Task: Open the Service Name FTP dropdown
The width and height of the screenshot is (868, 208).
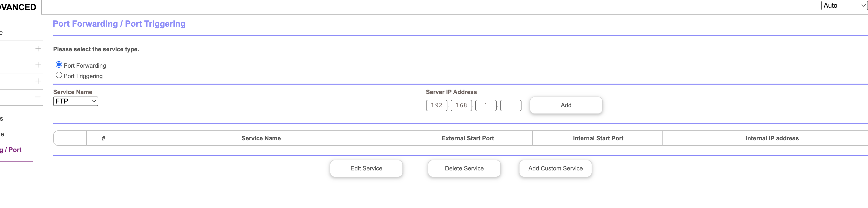Action: pos(76,102)
